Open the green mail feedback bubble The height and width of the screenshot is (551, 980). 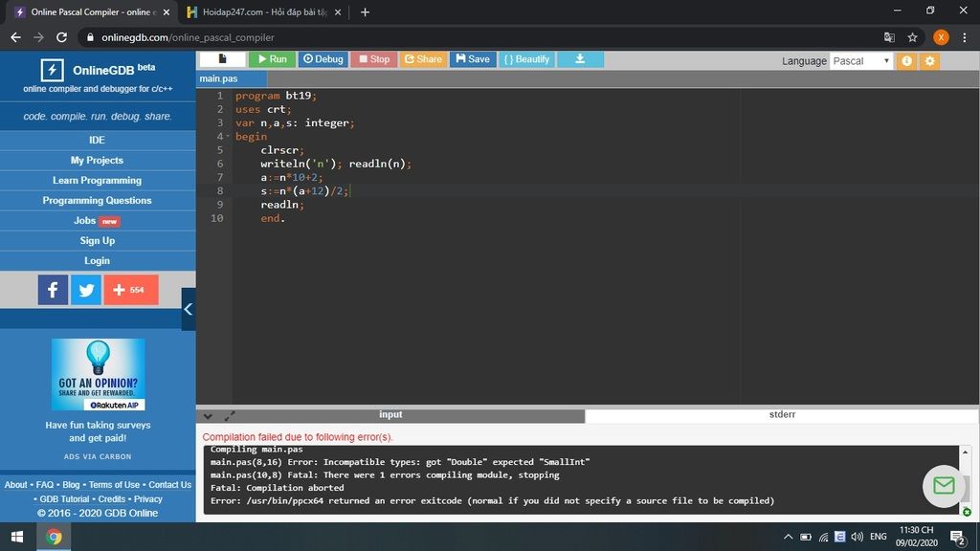[944, 486]
